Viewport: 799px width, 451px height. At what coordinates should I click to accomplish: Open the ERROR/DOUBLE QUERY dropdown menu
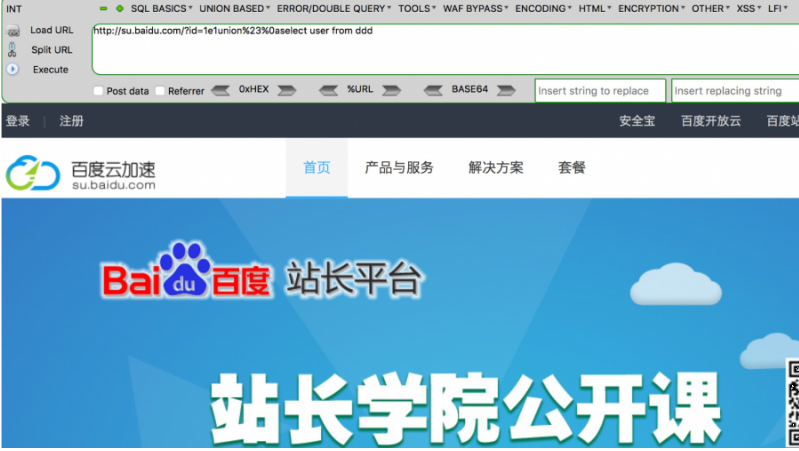tap(334, 9)
